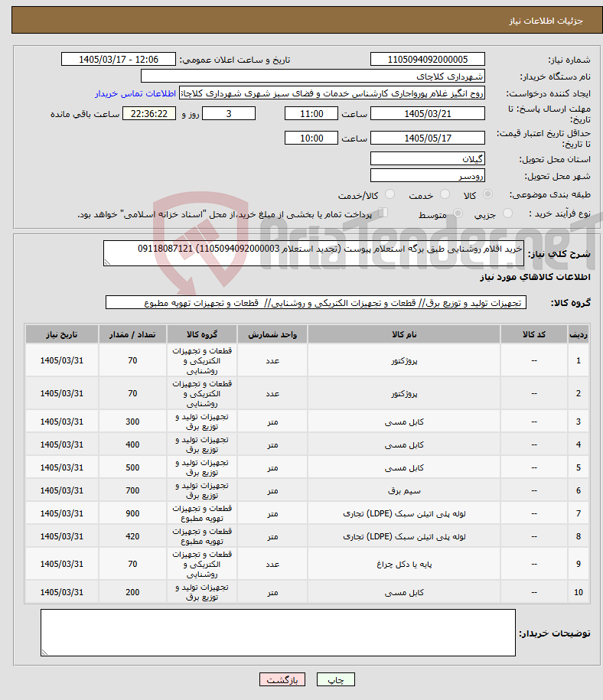The image size is (603, 700).
Task: Toggle the Islamic treasury payment checkbox
Action: tap(383, 213)
